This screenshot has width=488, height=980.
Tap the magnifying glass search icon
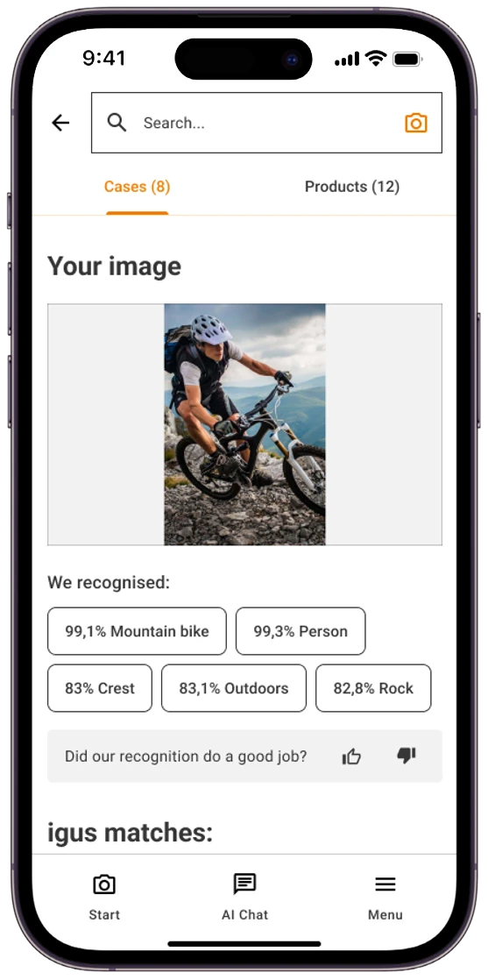pyautogui.click(x=117, y=123)
